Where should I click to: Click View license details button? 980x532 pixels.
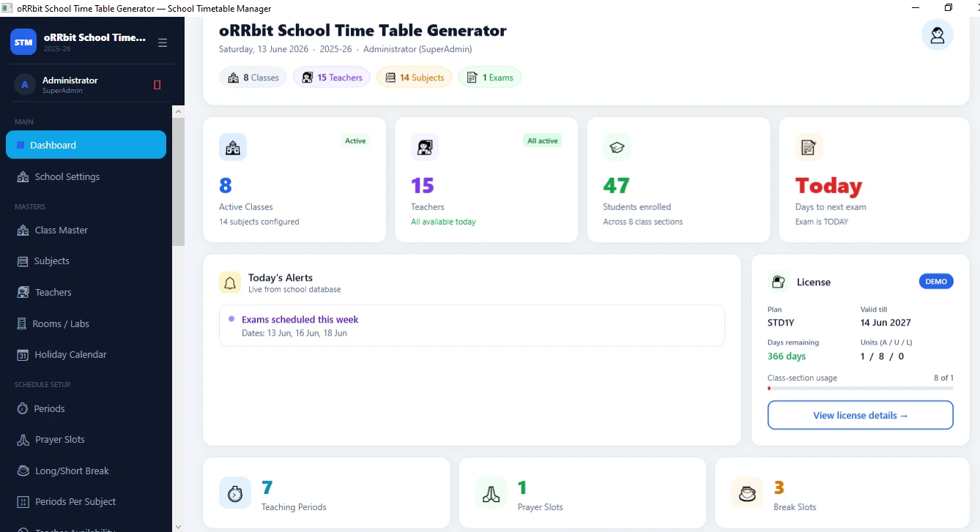click(x=861, y=415)
